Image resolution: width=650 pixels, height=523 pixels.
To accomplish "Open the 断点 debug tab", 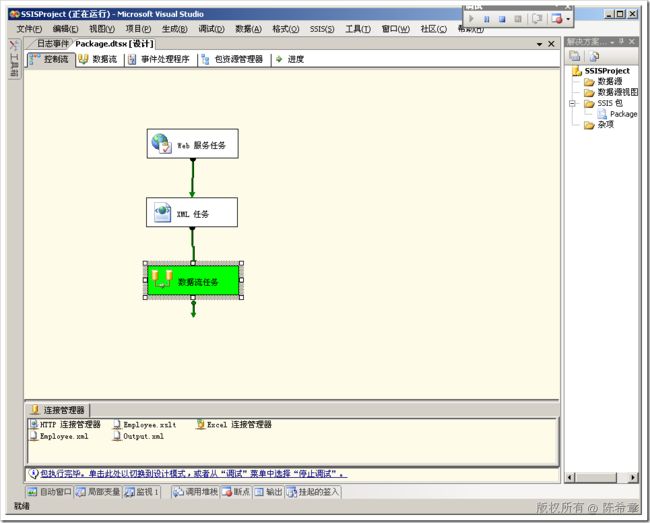I will pyautogui.click(x=236, y=492).
